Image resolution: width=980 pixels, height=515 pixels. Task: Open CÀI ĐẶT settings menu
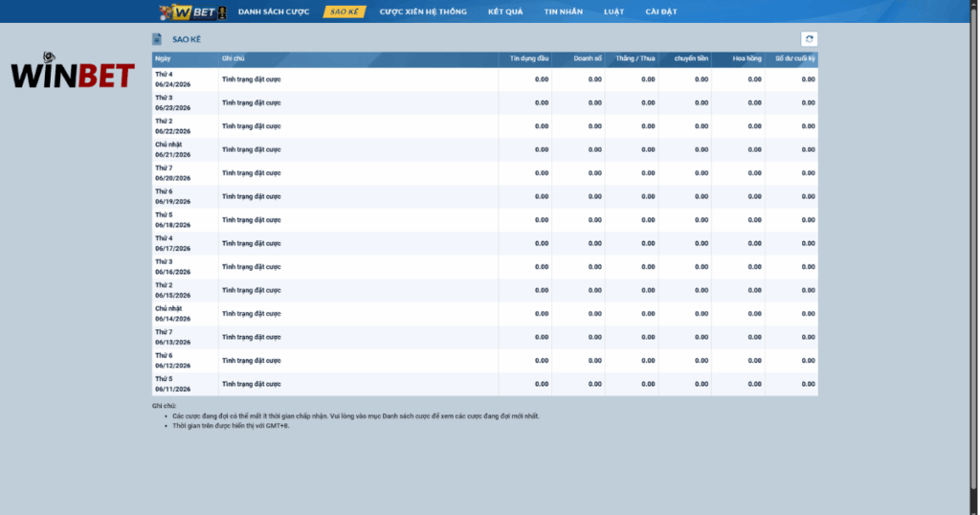pyautogui.click(x=661, y=11)
